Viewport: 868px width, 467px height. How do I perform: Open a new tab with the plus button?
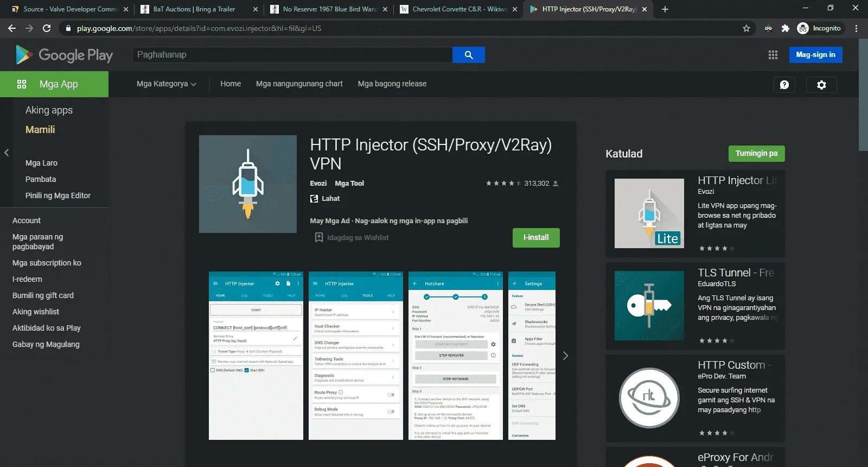pyautogui.click(x=665, y=9)
